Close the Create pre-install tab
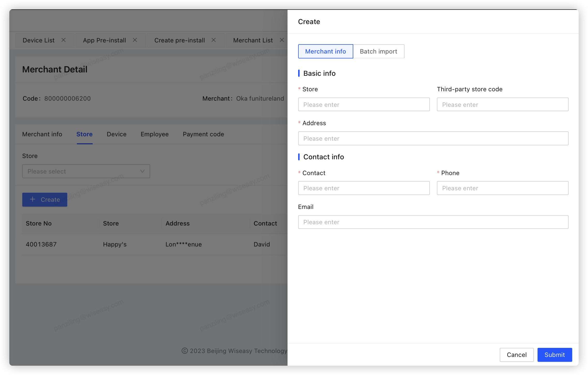The width and height of the screenshot is (588, 375). [x=214, y=40]
